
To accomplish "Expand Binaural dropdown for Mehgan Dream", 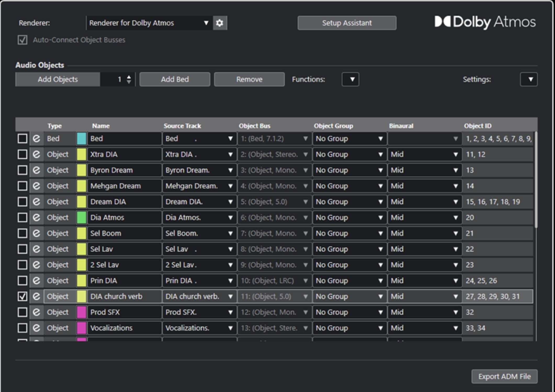I will [424, 186].
